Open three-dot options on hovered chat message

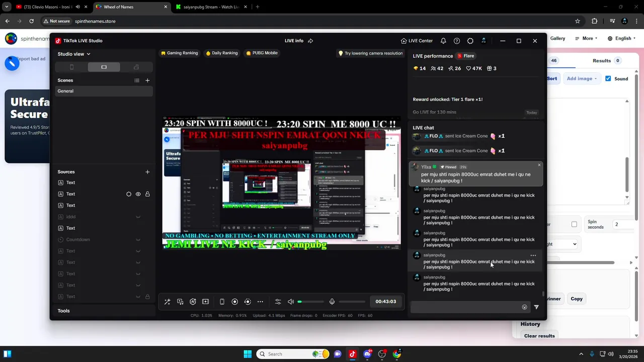(x=533, y=255)
